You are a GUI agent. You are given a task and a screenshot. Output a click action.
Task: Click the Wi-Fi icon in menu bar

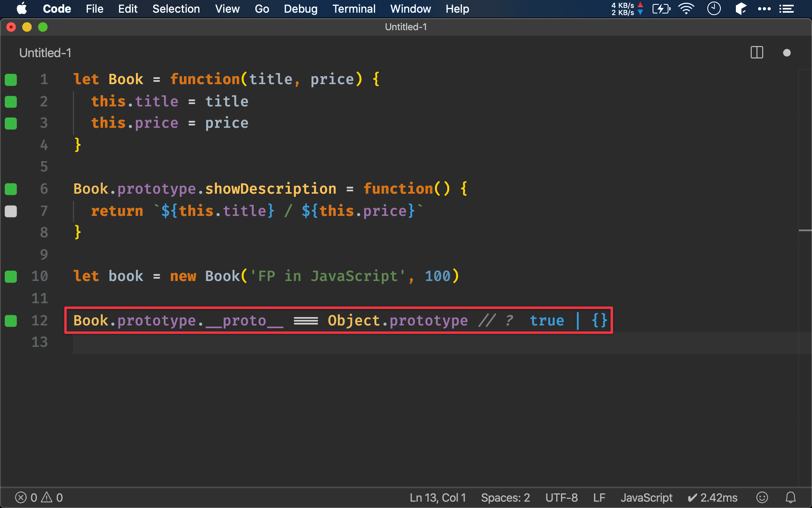[x=686, y=9]
